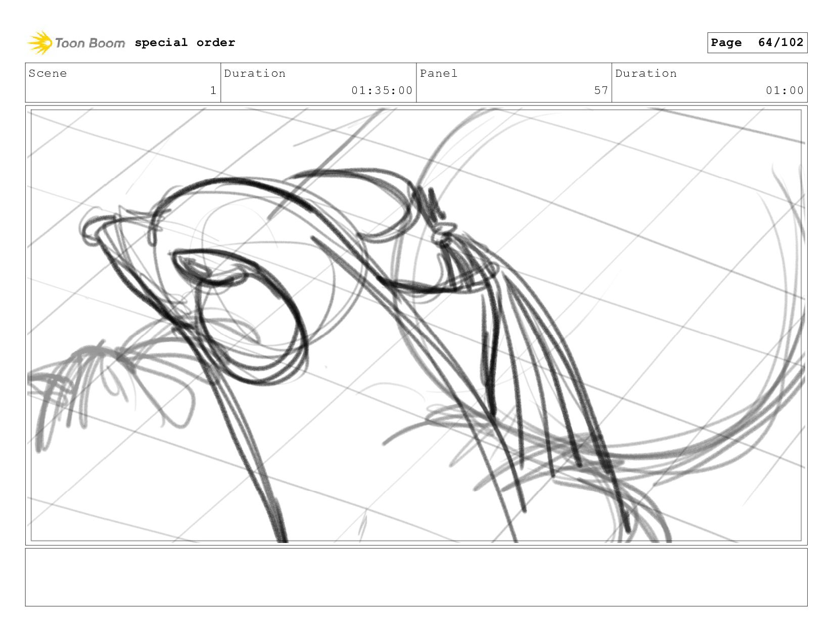The width and height of the screenshot is (834, 644).
Task: Select the 'Scene' label
Action: click(48, 73)
